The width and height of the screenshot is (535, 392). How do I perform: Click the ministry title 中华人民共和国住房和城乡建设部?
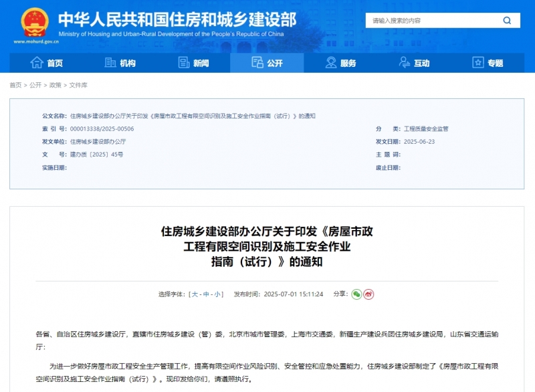(x=177, y=20)
